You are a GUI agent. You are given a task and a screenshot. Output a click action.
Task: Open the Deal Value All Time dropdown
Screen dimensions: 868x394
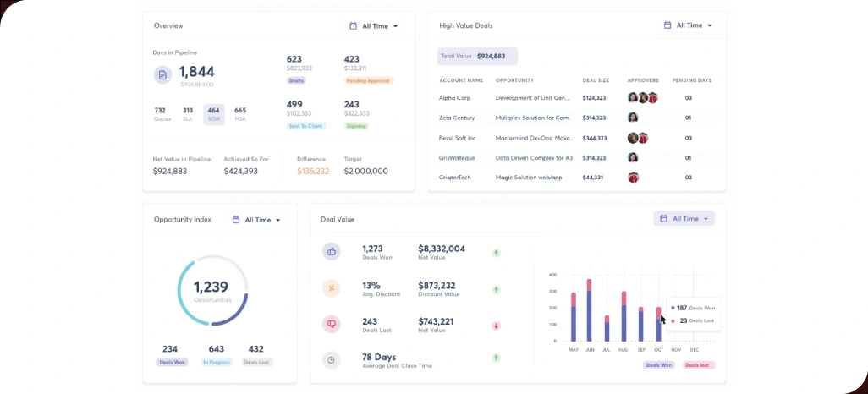[x=684, y=218]
